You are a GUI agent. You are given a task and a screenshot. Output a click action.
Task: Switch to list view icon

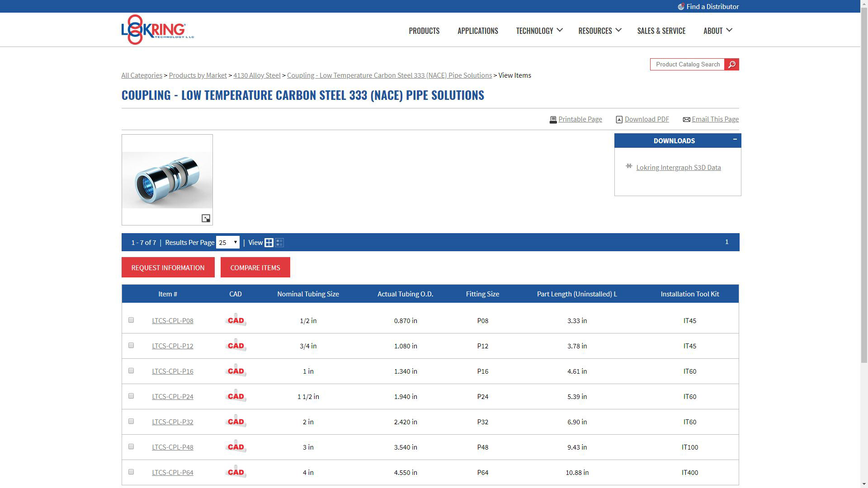(x=279, y=243)
